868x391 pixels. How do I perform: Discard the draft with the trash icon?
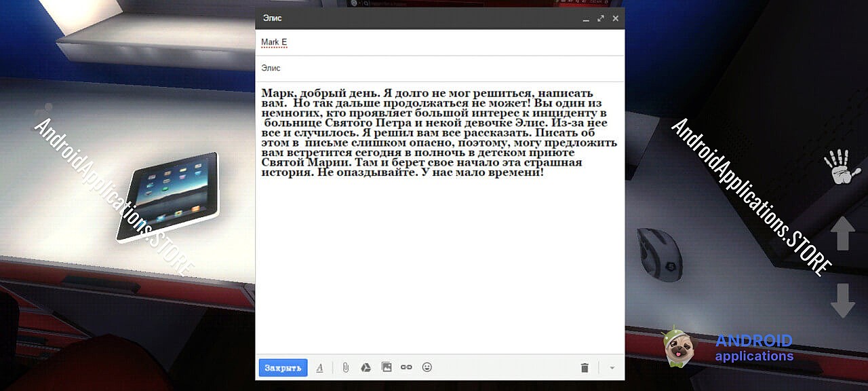[585, 368]
